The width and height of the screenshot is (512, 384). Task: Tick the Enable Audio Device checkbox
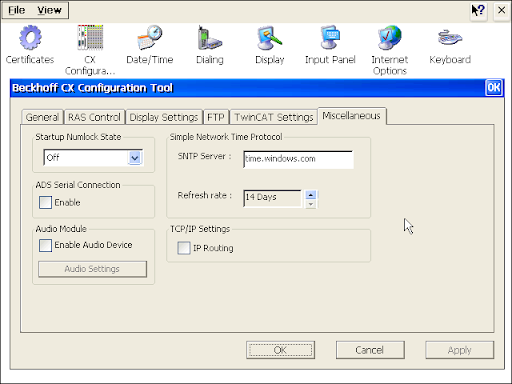click(x=45, y=245)
